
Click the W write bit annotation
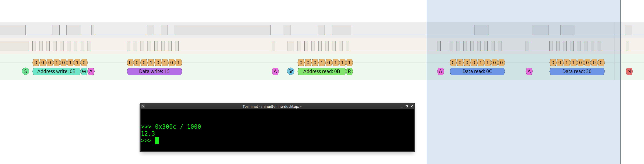(x=84, y=71)
